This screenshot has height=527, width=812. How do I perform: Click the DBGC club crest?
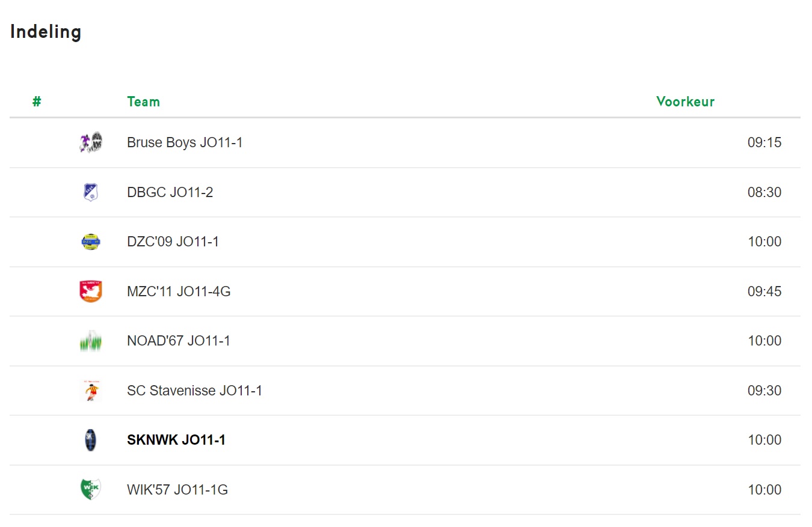(90, 192)
